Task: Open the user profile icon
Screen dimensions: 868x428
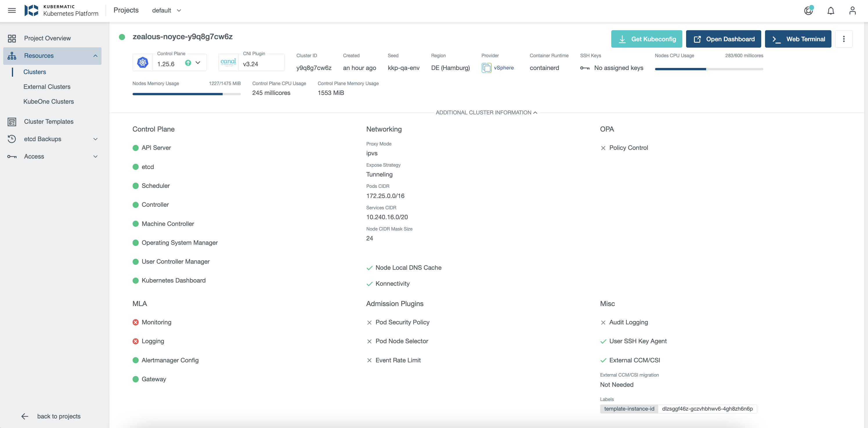Action: (852, 11)
